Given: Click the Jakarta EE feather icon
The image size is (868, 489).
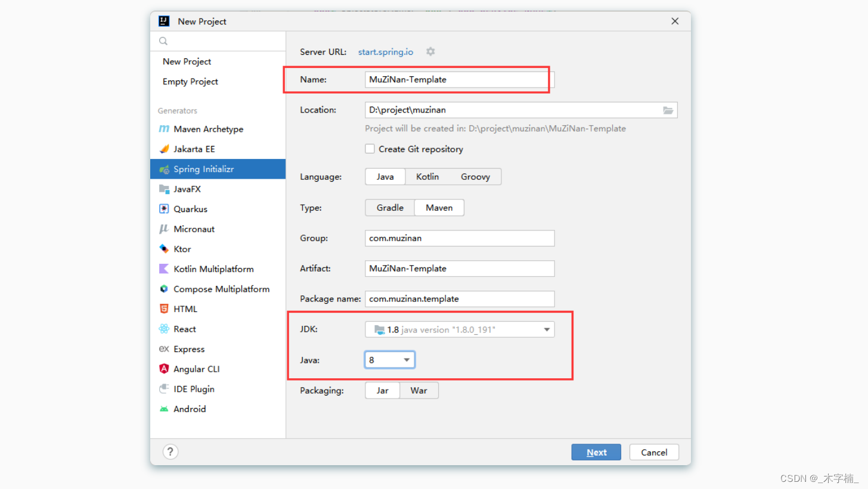Looking at the screenshot, I should [x=164, y=149].
